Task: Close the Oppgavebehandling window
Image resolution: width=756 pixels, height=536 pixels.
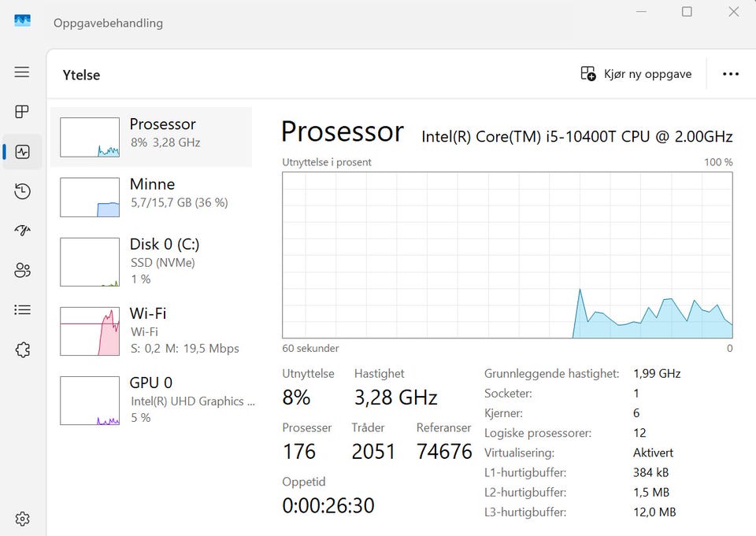Action: coord(734,12)
